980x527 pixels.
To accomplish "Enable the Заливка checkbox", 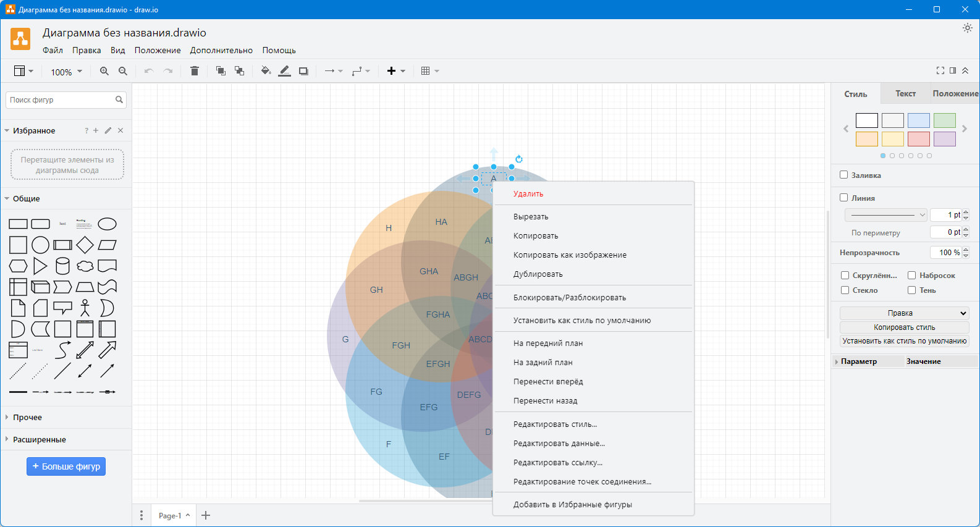I will coord(843,175).
